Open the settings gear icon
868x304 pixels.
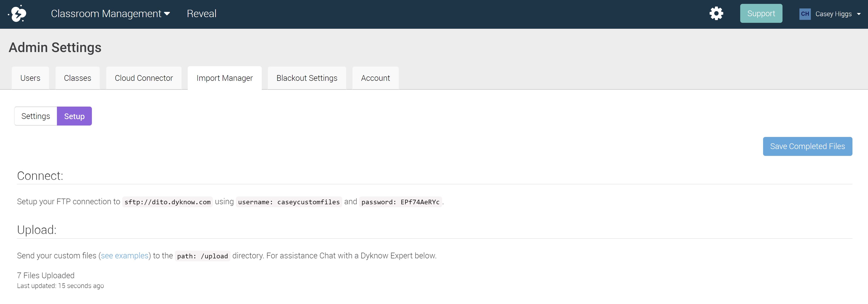point(716,13)
